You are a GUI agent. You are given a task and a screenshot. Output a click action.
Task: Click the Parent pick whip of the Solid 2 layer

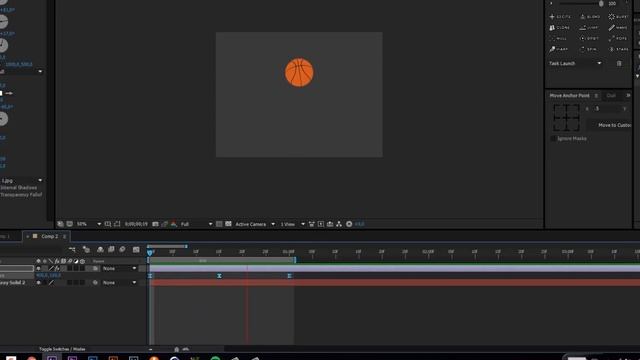95,282
